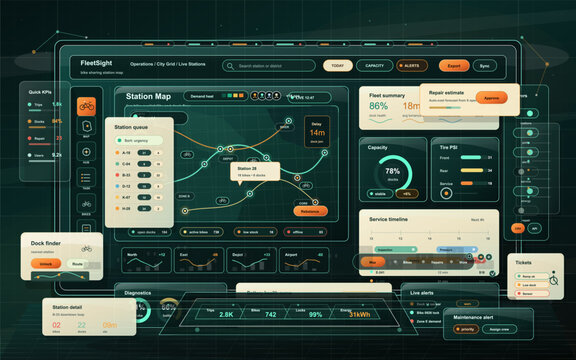Open the Demand heat legend pill

pos(216,96)
